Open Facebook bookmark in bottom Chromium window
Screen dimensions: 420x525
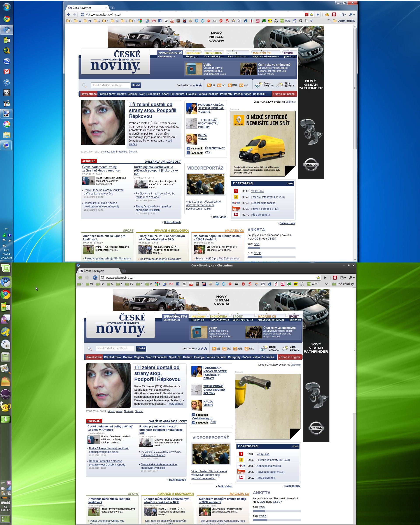click(178, 284)
